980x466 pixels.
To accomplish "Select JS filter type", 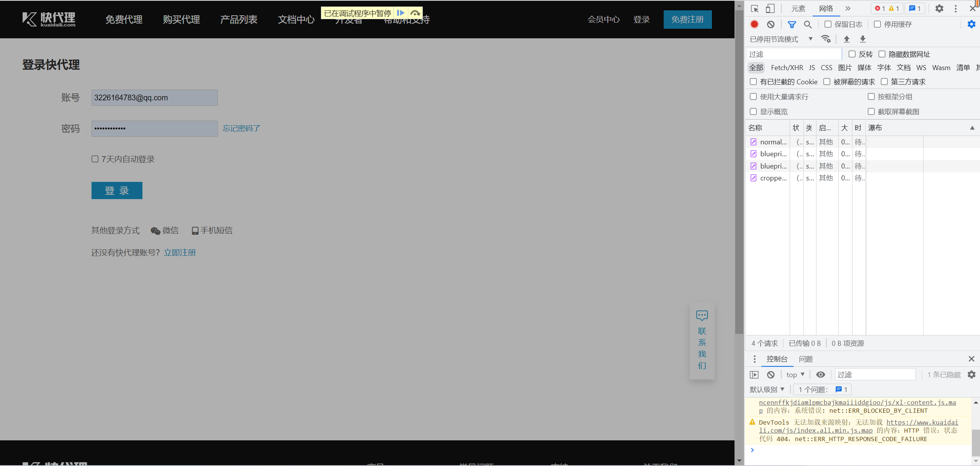I will point(812,68).
